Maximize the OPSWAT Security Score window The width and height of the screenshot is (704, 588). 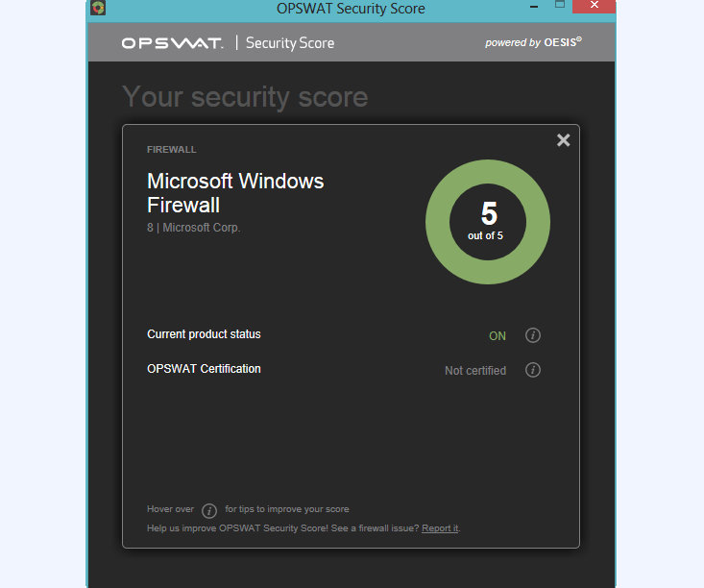point(559,5)
